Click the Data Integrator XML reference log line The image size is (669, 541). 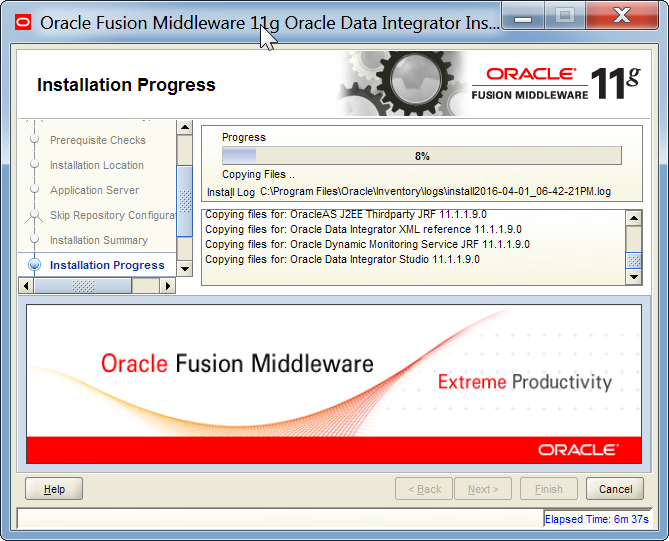click(363, 230)
